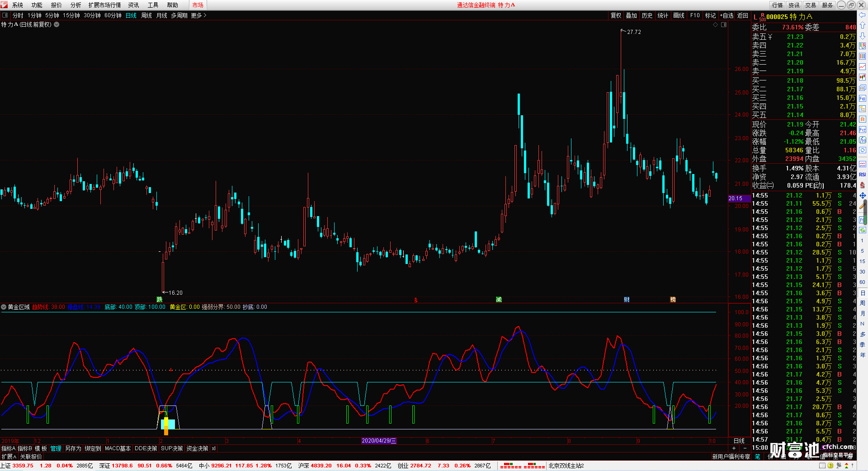The width and height of the screenshot is (868, 471).
Task: Switch to the 市场 tab
Action: pyautogui.click(x=198, y=5)
